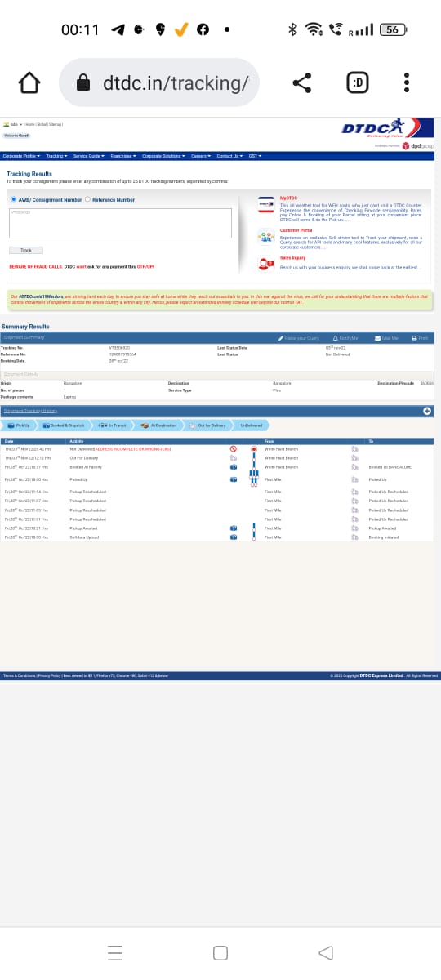Click the tracking numbers text area
This screenshot has height=980, width=441.
click(x=121, y=223)
